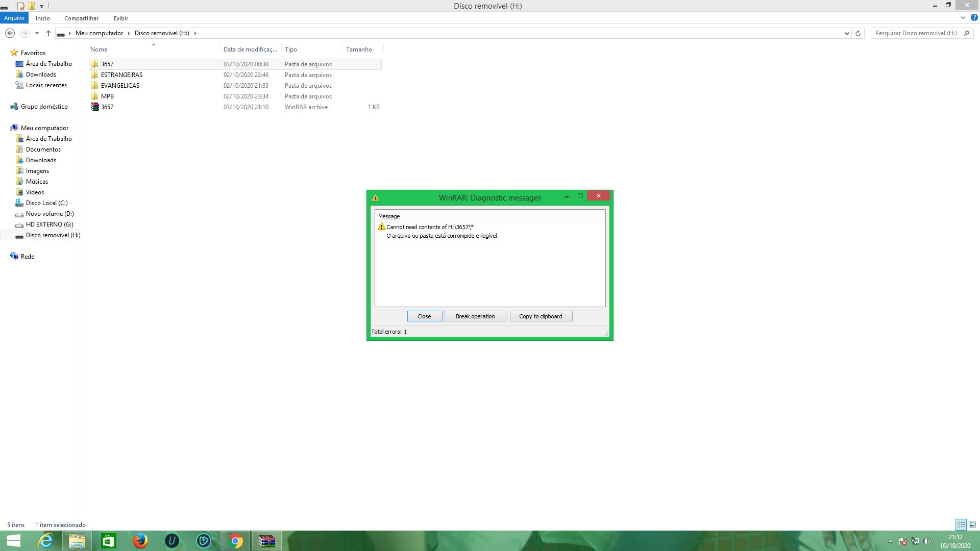Switch to details view layout icon
Image resolution: width=980 pixels, height=551 pixels.
[961, 524]
